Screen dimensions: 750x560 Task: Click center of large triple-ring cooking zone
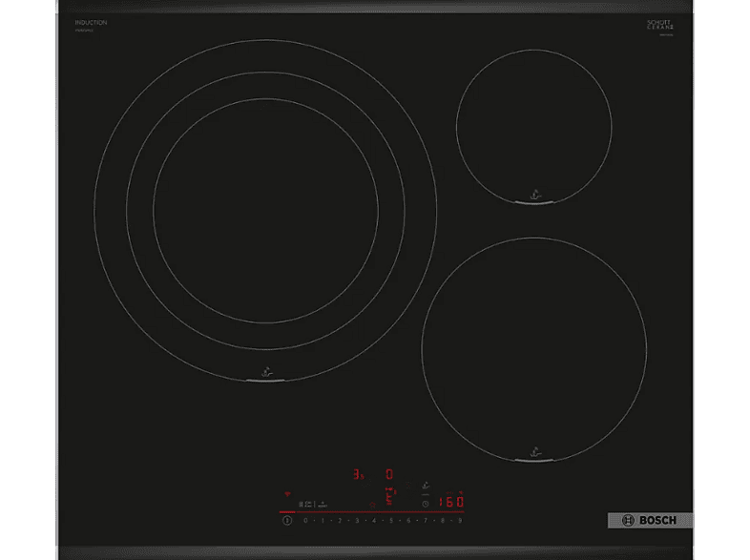coord(265,207)
